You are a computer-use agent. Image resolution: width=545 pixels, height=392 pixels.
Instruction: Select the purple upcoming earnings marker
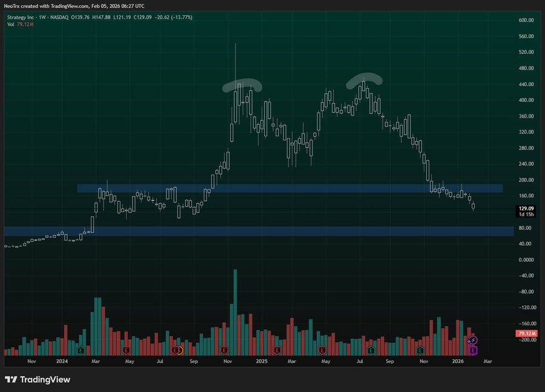coord(474,350)
